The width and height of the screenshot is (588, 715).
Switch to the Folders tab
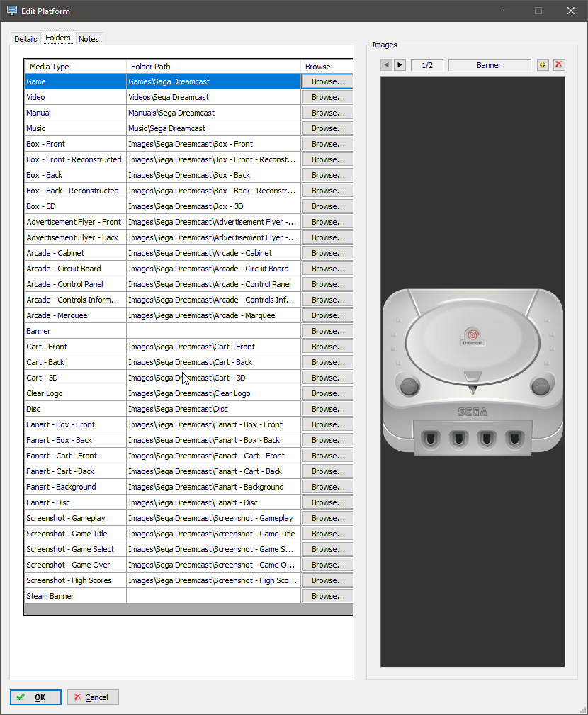point(58,38)
